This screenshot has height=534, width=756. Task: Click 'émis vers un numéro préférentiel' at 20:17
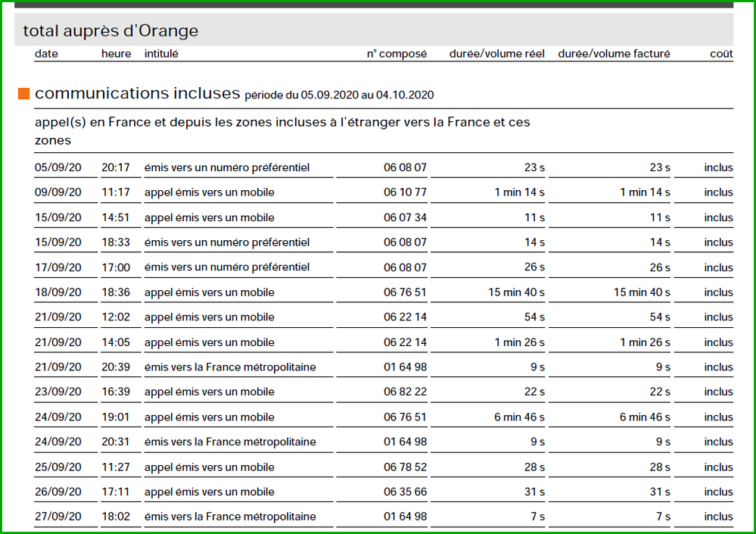226,167
